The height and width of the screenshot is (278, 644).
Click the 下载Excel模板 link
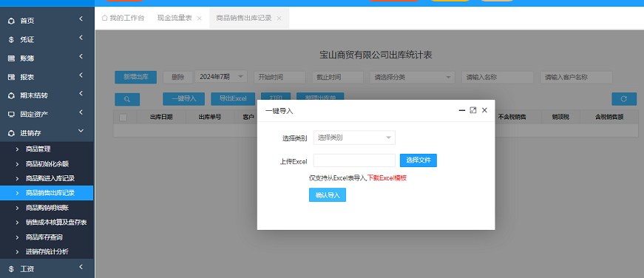387,178
